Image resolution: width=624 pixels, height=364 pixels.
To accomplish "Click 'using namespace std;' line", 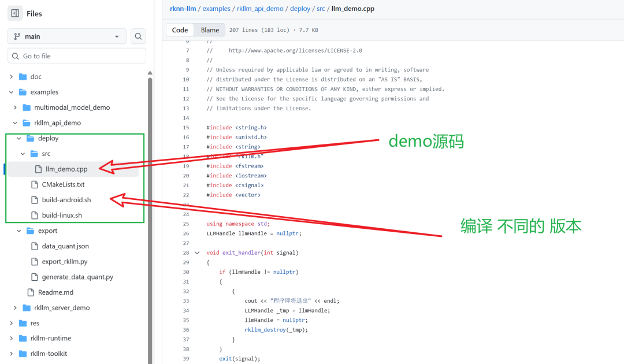I will 238,224.
